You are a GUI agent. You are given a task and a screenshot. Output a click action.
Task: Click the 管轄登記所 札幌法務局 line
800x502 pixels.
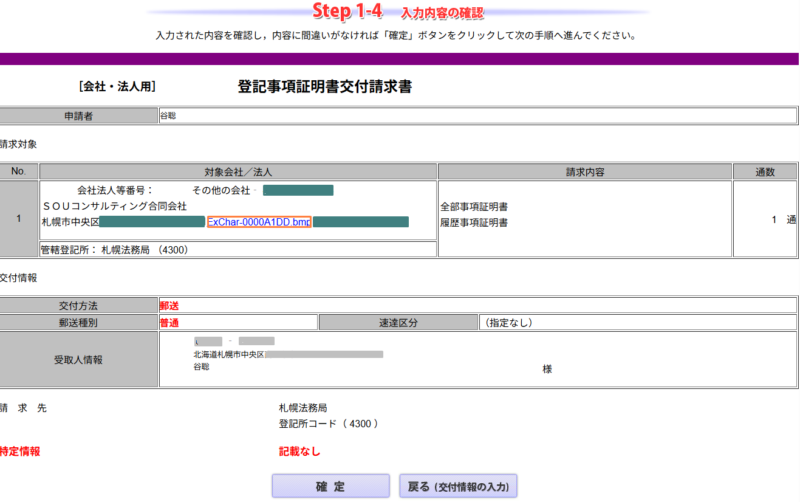pyautogui.click(x=114, y=249)
